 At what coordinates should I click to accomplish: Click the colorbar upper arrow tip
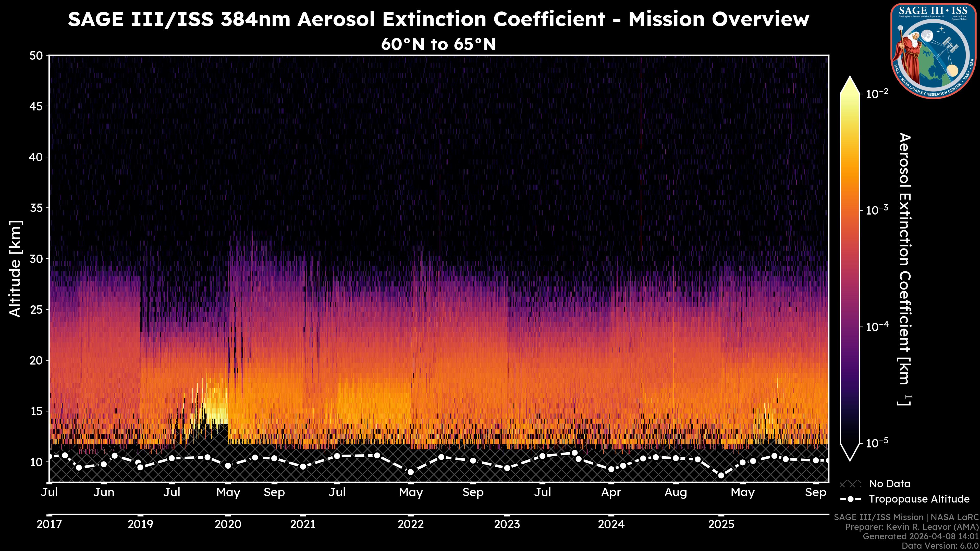[850, 78]
